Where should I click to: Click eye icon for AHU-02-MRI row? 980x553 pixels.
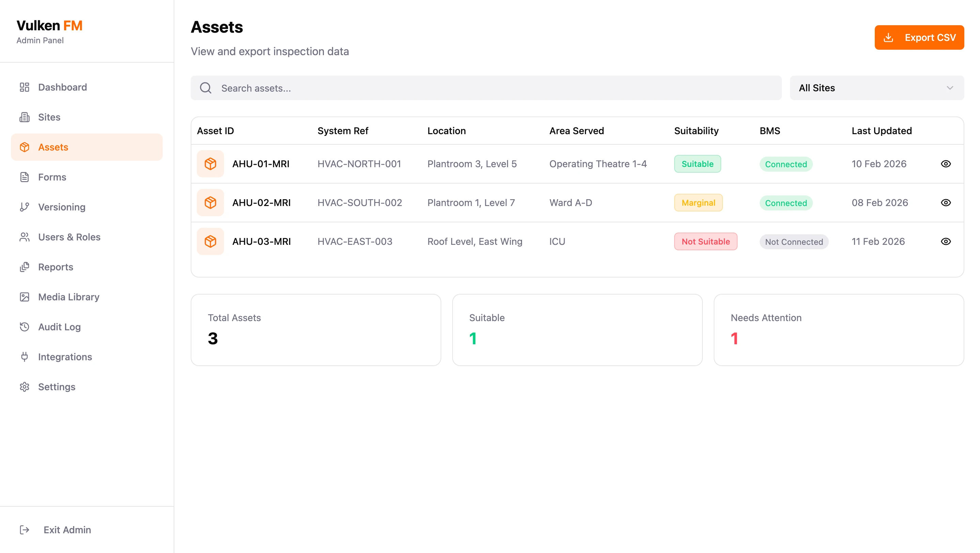point(946,203)
